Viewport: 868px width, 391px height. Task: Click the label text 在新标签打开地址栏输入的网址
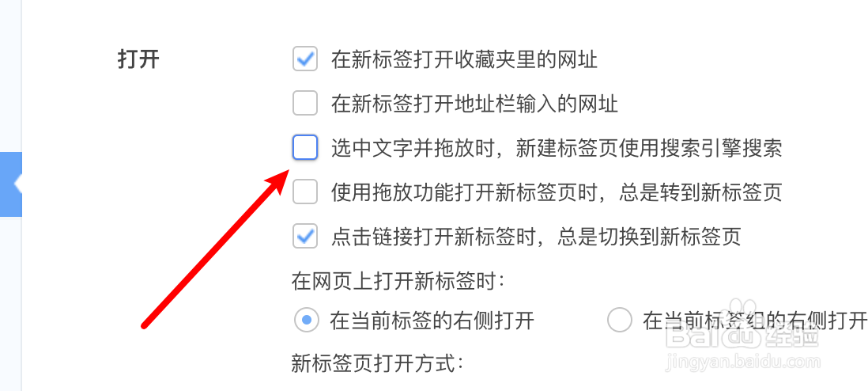click(474, 104)
